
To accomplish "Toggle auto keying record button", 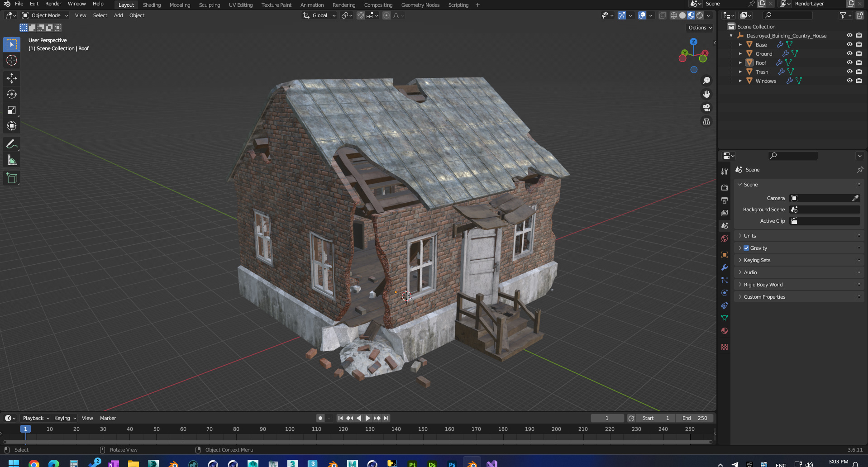I will (320, 418).
